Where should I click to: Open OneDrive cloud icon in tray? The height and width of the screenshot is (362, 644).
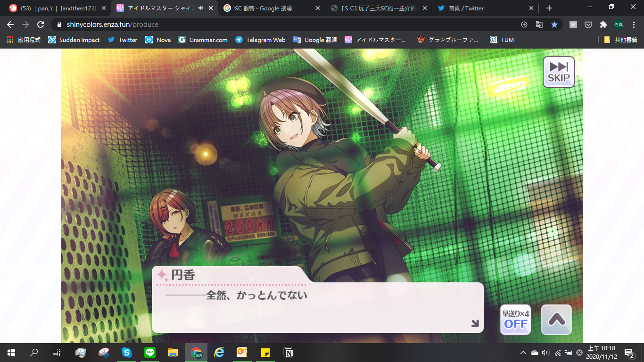coord(534,353)
